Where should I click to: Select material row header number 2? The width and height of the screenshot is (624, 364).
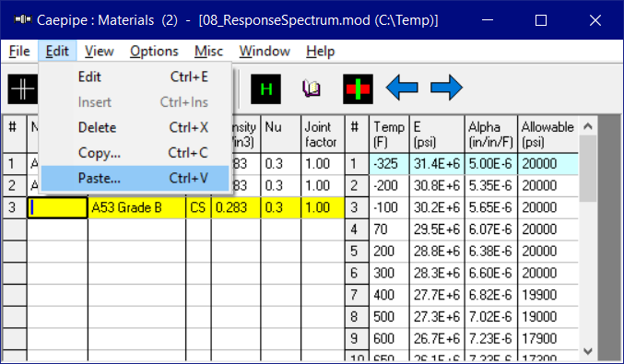click(15, 185)
